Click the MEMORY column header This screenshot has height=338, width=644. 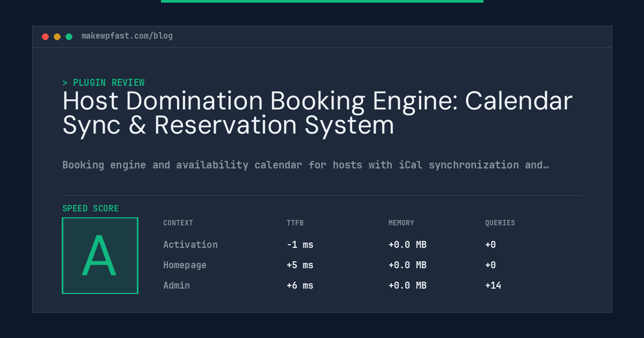point(401,223)
